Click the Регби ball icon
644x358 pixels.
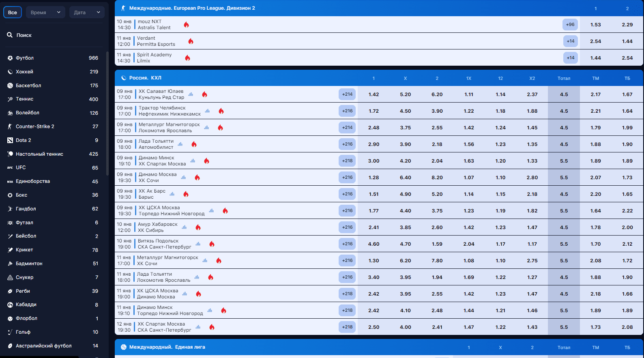(10, 291)
